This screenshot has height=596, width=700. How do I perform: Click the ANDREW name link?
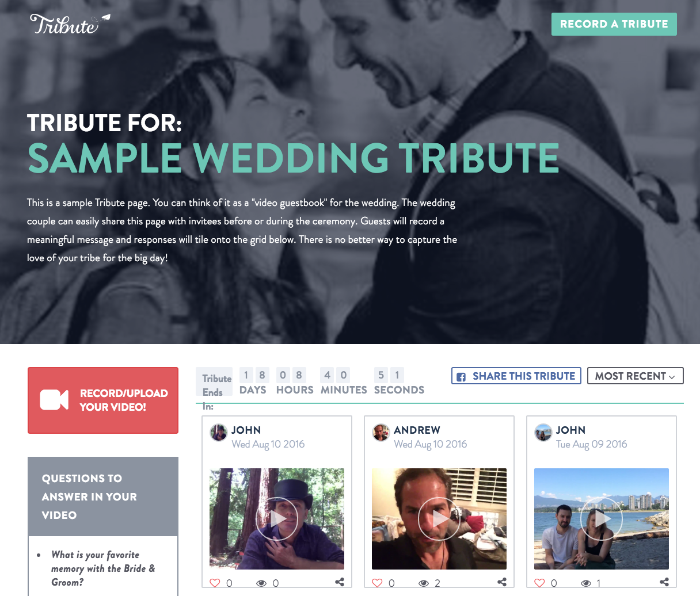coord(417,430)
